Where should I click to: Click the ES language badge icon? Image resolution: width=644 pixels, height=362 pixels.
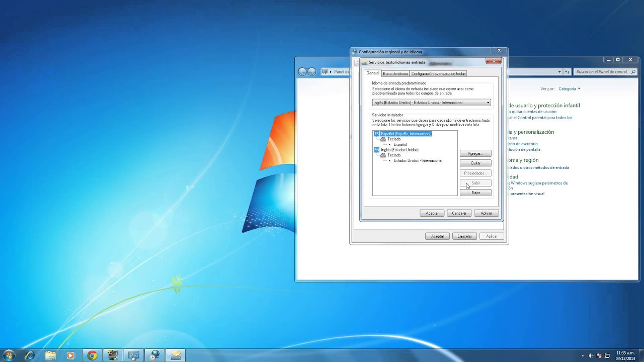click(x=377, y=134)
